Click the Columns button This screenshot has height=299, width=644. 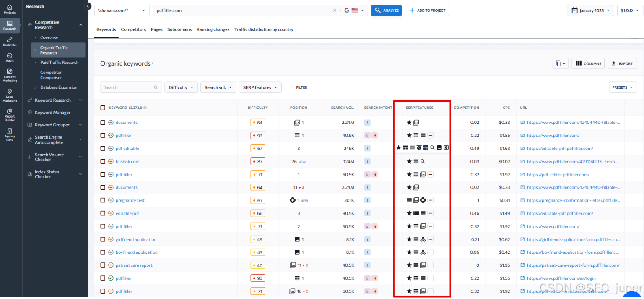[588, 63]
